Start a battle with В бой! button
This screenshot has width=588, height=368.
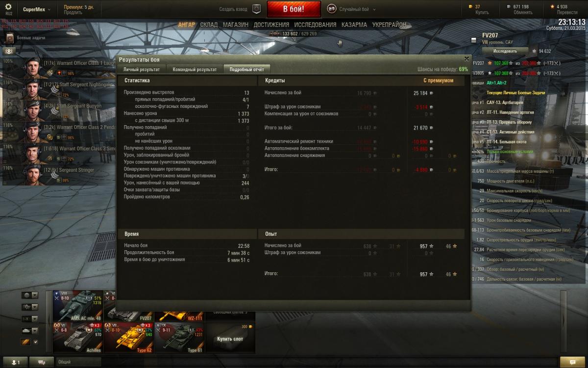pyautogui.click(x=294, y=9)
